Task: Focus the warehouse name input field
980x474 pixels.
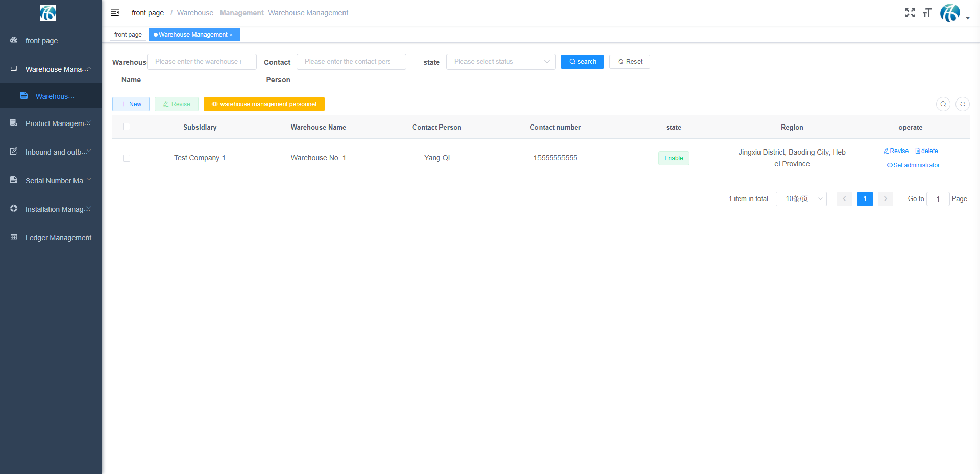Action: tap(202, 62)
